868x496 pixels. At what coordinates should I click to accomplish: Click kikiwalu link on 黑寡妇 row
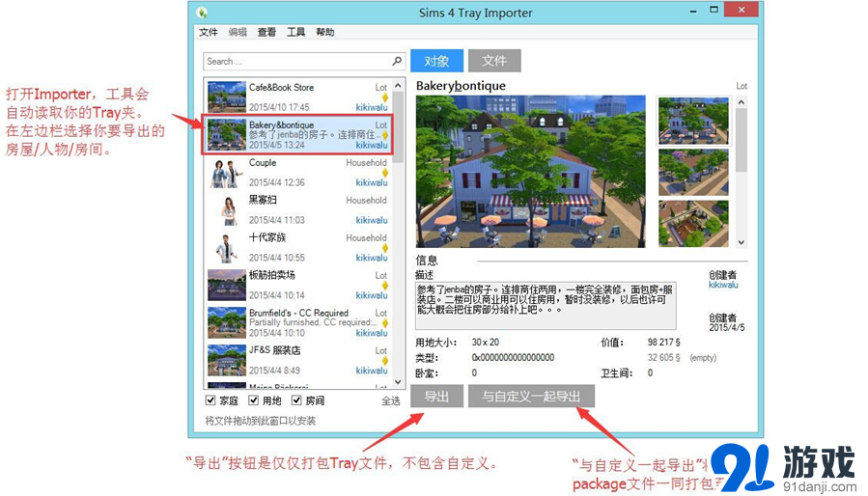[x=372, y=220]
